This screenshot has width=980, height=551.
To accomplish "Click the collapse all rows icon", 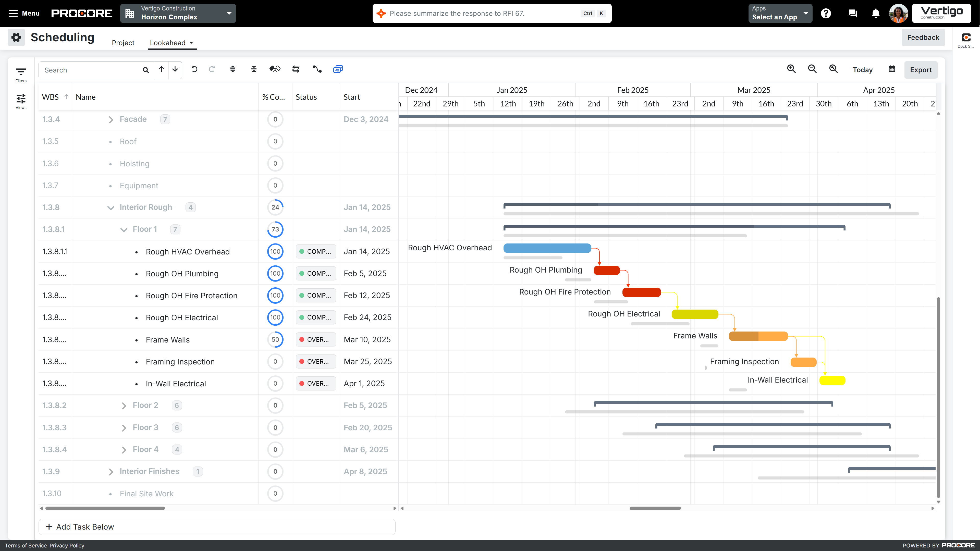I will pos(254,69).
